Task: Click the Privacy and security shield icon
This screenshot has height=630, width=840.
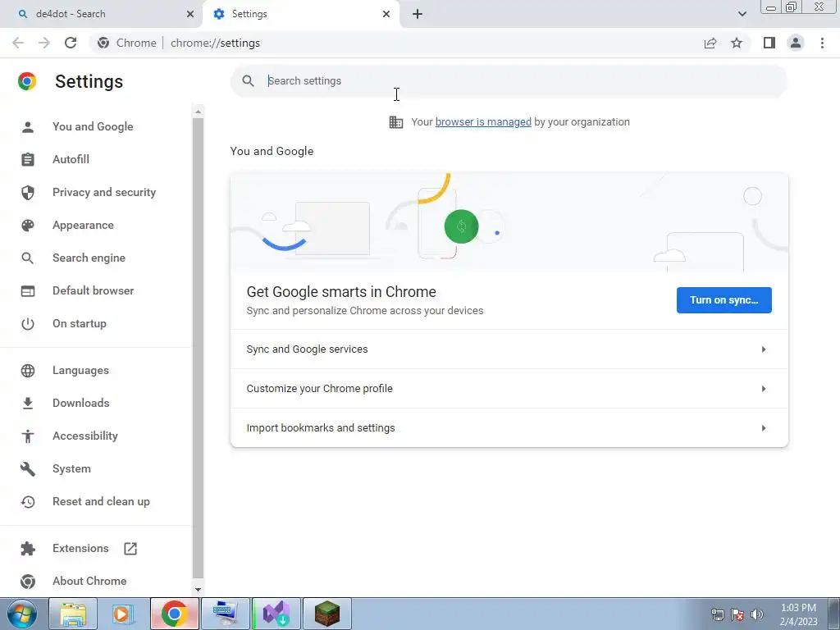Action: [28, 192]
